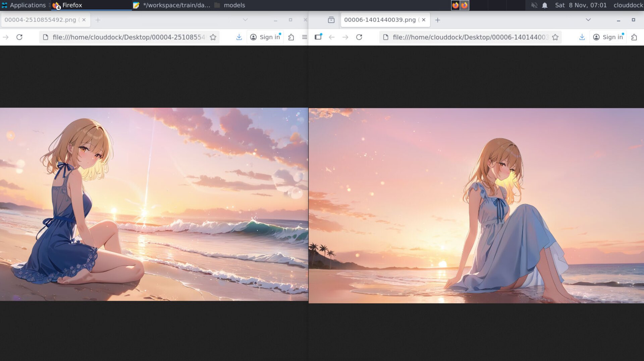Reload the page in left Firefox window
Image resolution: width=644 pixels, height=361 pixels.
click(19, 37)
